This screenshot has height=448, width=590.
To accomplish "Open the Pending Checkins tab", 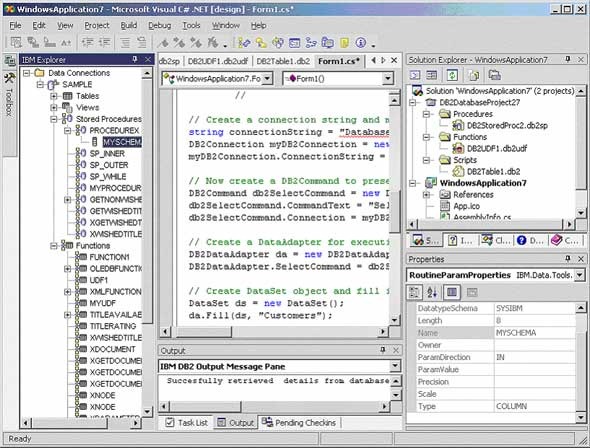I will pos(299,423).
